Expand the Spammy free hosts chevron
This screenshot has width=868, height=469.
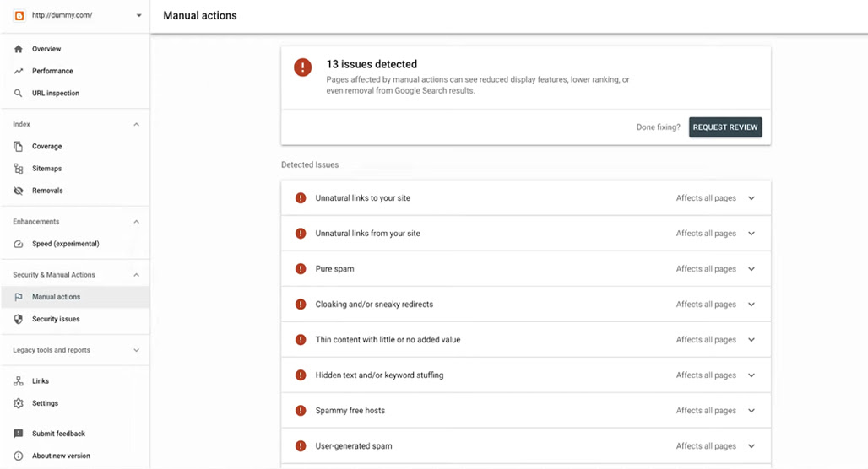[x=751, y=410]
